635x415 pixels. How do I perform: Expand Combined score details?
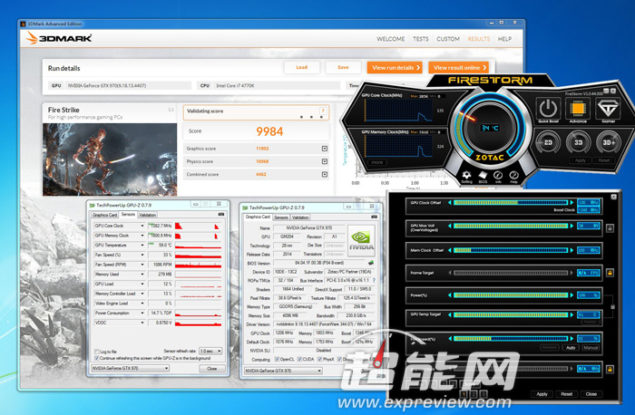click(x=324, y=175)
